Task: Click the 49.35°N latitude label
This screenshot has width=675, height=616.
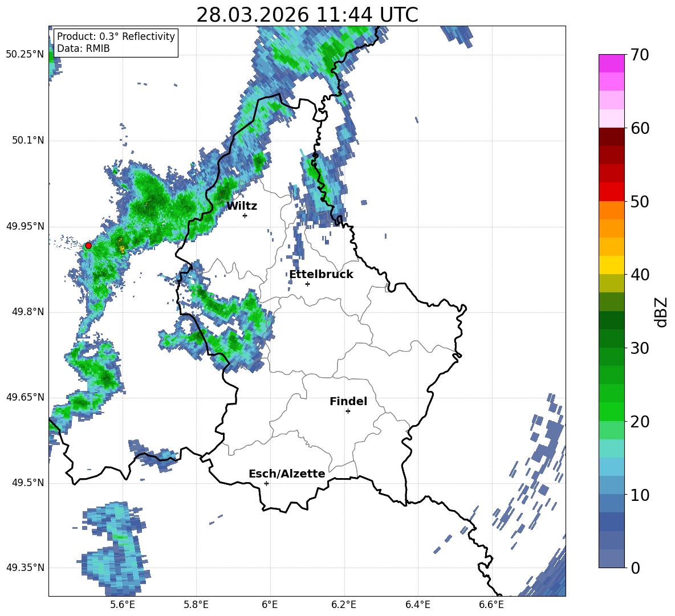Action: pyautogui.click(x=25, y=568)
